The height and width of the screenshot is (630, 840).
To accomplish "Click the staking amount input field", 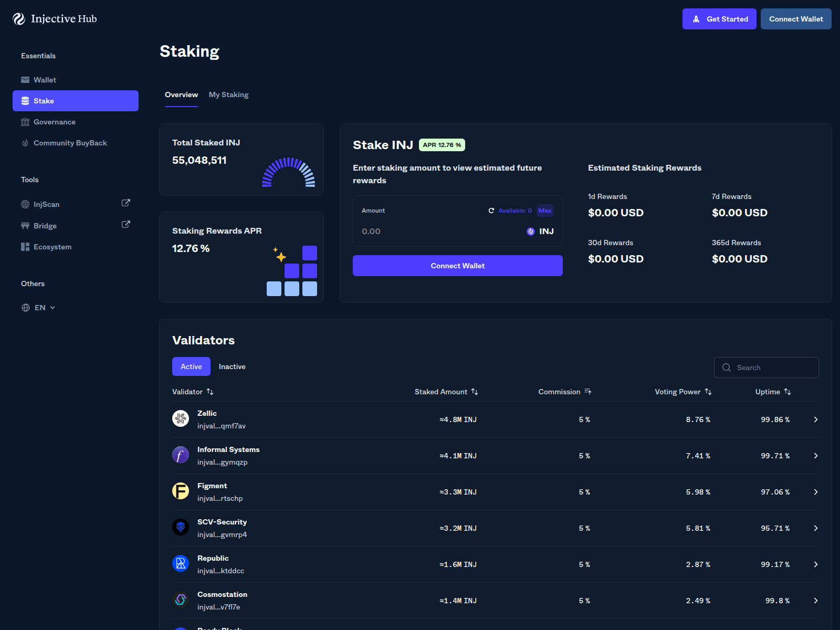I will tap(441, 232).
